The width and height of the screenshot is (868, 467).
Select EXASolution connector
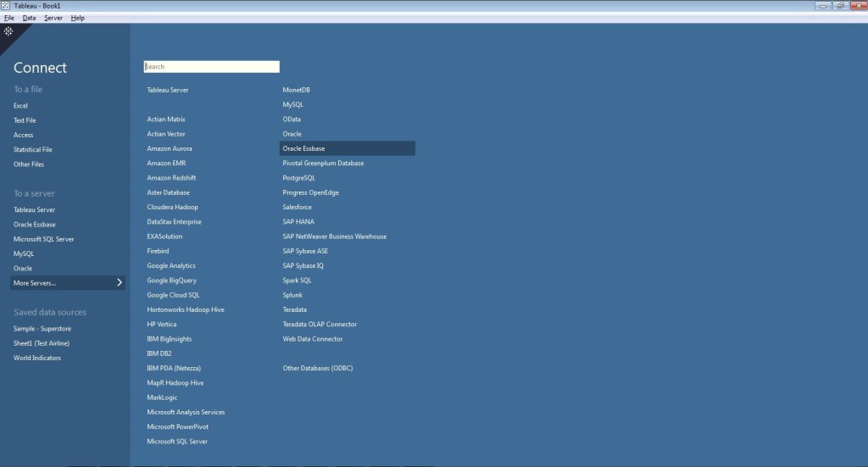pos(164,236)
